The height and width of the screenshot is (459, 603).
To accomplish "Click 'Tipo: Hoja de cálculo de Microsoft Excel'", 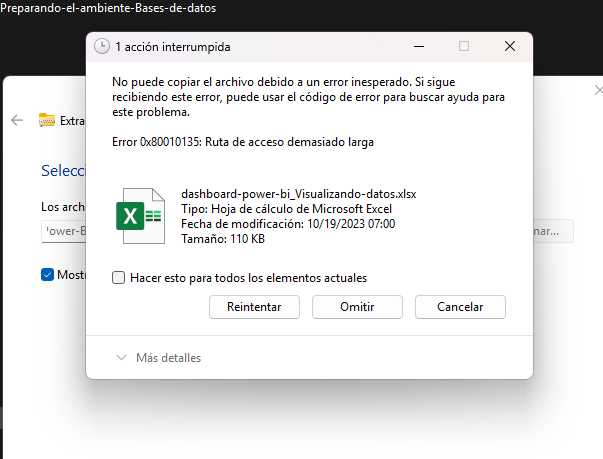I will pyautogui.click(x=287, y=209).
